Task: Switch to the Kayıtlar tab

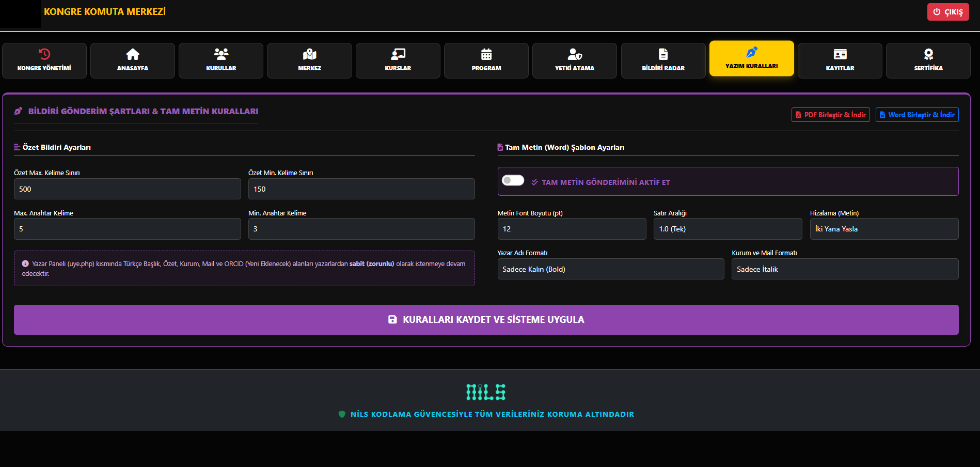Action: tap(840, 60)
